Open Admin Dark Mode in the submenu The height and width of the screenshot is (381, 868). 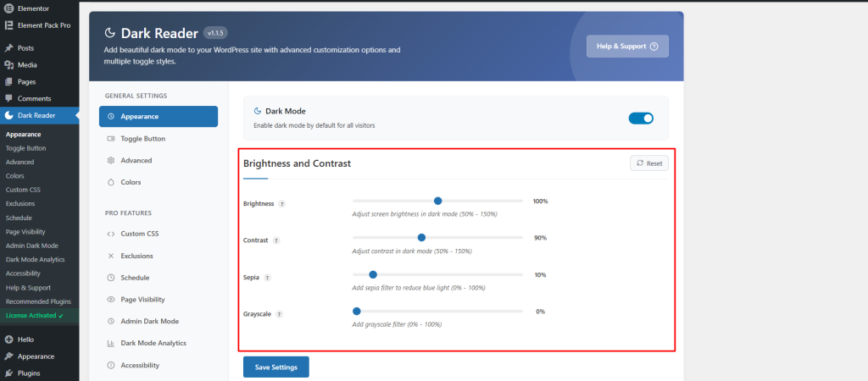(x=31, y=246)
